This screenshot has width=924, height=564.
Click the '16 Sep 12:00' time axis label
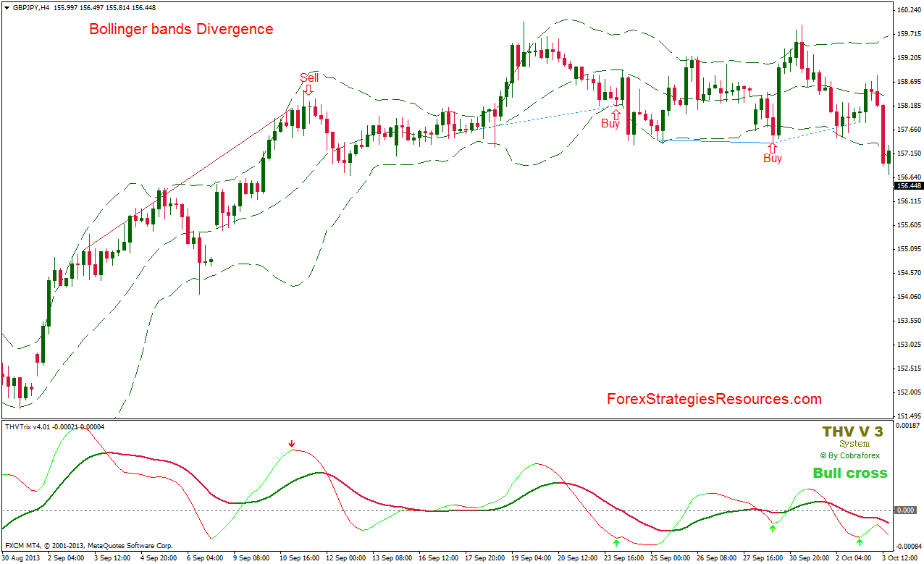pos(440,558)
